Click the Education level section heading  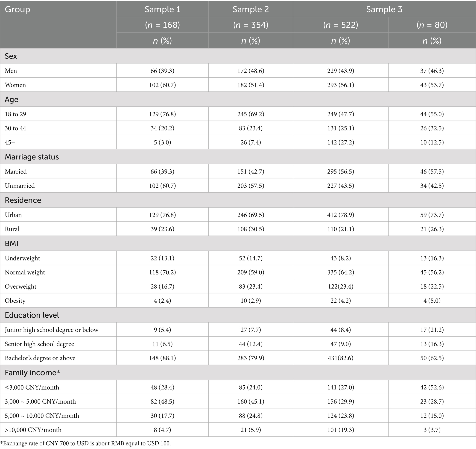[x=32, y=315]
